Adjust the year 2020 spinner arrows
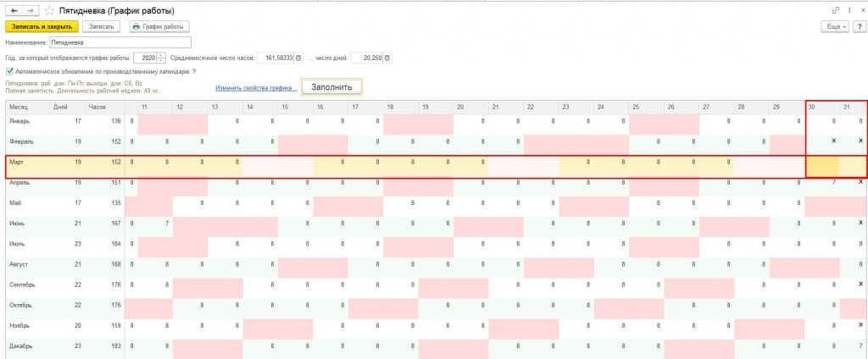Viewport: 868px width, 359px height. tap(161, 58)
